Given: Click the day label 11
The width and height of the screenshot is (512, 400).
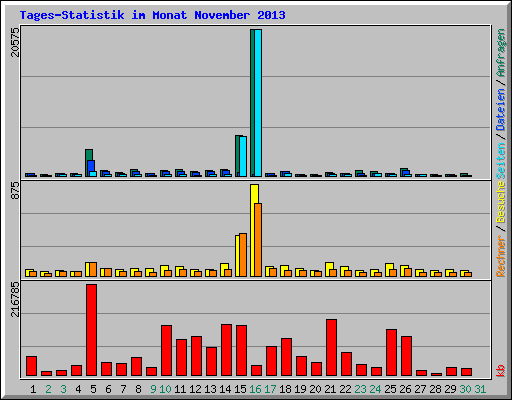Looking at the screenshot, I should coord(180,389).
